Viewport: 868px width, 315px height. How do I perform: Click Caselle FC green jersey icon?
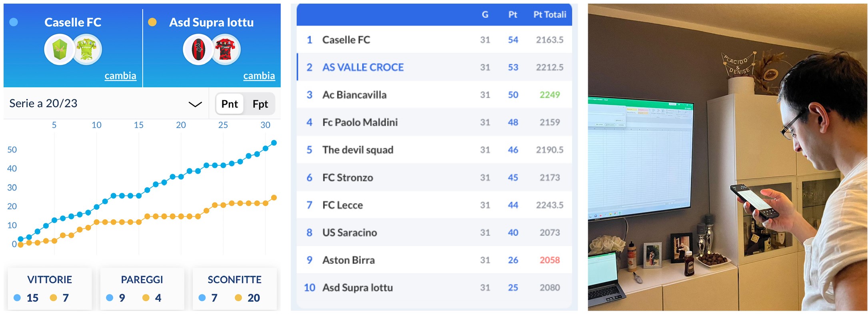click(x=87, y=50)
